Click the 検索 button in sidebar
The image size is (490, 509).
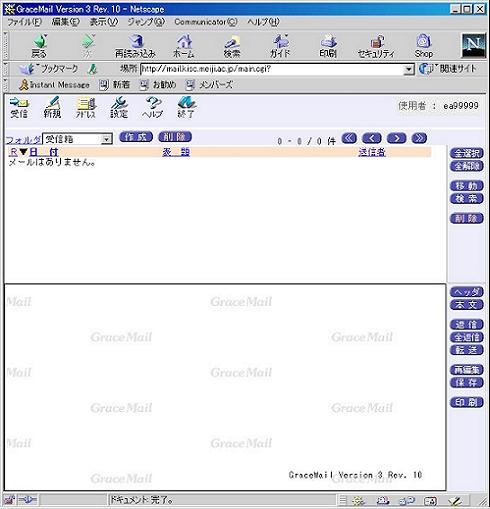(467, 199)
